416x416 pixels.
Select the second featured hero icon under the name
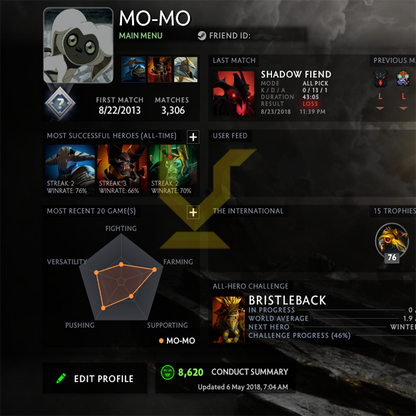point(159,69)
